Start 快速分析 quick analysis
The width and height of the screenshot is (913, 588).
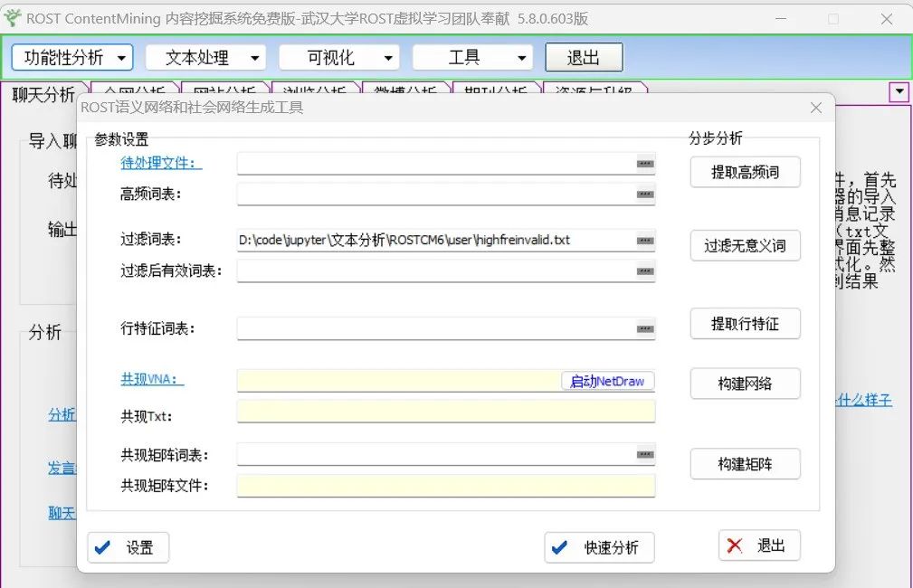pyautogui.click(x=599, y=545)
